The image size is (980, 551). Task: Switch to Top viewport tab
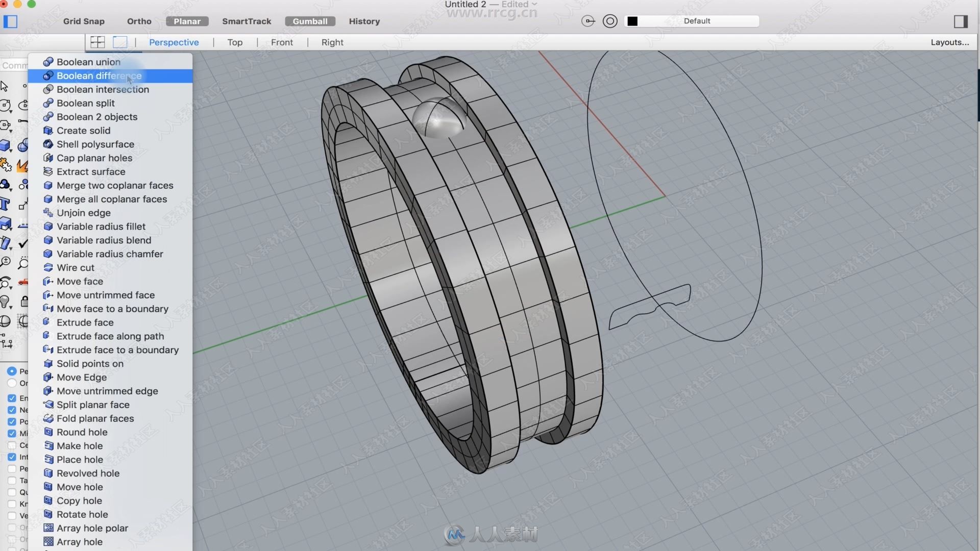(x=234, y=42)
